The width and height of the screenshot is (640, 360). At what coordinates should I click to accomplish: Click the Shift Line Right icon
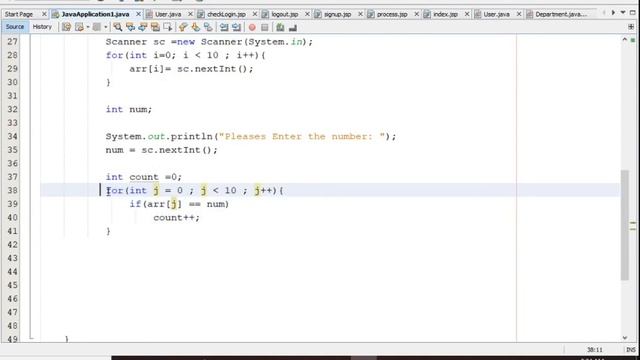[236, 27]
